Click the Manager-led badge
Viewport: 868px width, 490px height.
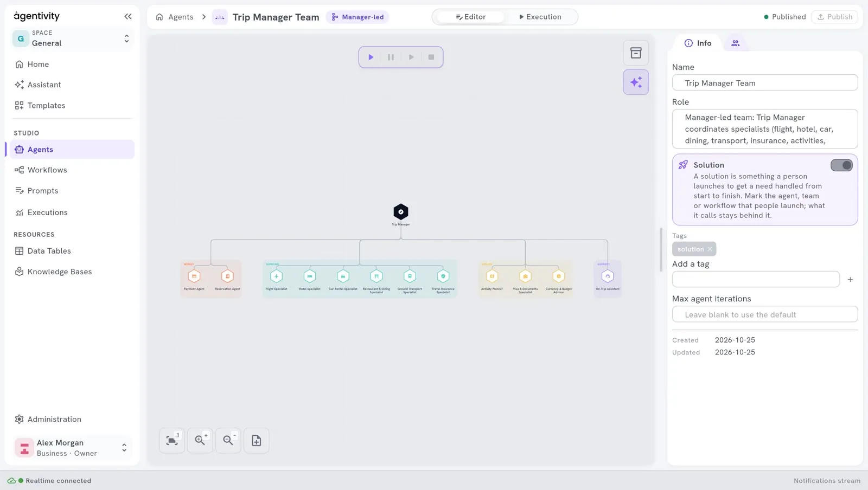pyautogui.click(x=358, y=17)
